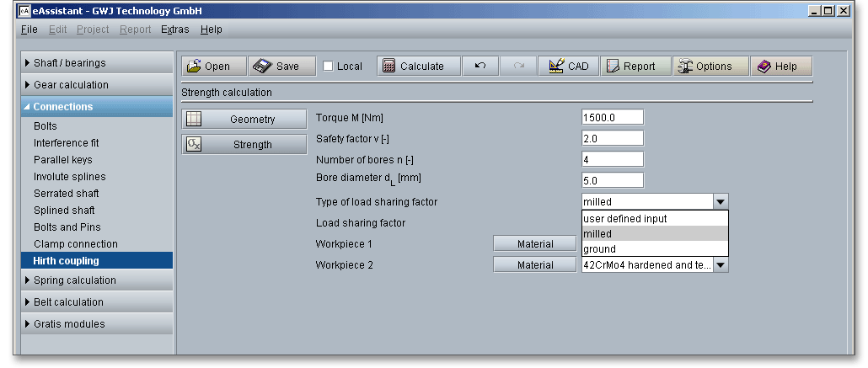
Task: Open Workpiece 2 material dropdown arrow
Action: pyautogui.click(x=720, y=265)
